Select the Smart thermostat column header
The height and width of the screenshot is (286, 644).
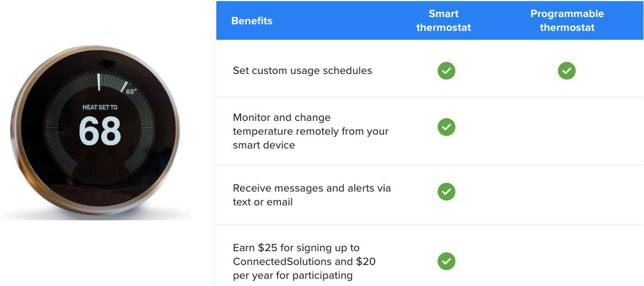pyautogui.click(x=444, y=20)
